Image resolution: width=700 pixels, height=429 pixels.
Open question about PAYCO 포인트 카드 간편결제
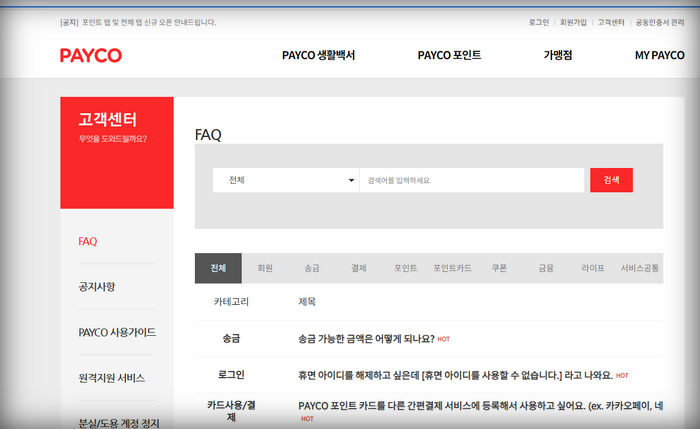coord(480,406)
